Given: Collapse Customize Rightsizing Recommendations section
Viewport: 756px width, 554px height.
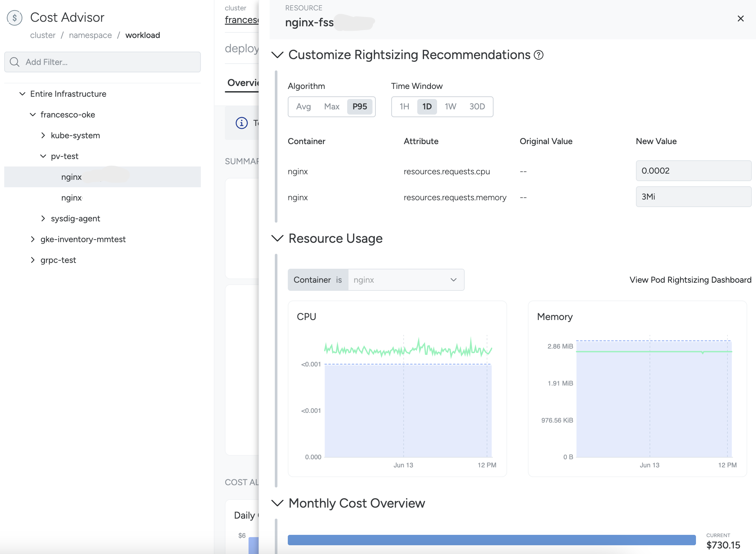Looking at the screenshot, I should pos(277,55).
